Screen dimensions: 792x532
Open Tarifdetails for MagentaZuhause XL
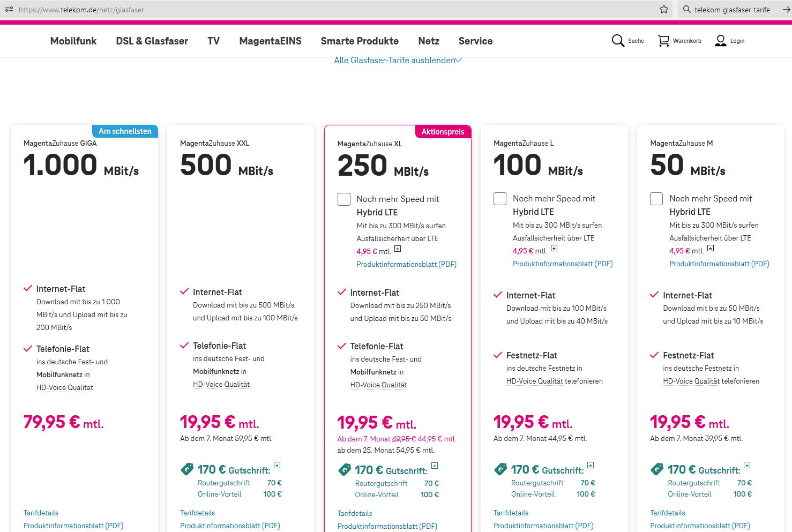pos(355,513)
